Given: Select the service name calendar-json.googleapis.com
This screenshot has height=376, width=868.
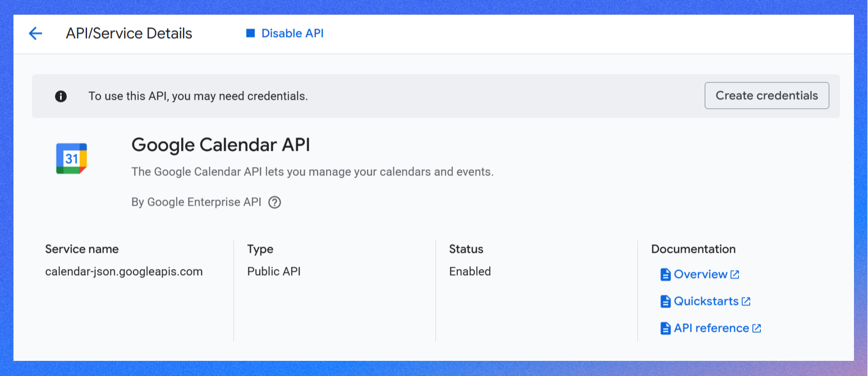Looking at the screenshot, I should [124, 272].
